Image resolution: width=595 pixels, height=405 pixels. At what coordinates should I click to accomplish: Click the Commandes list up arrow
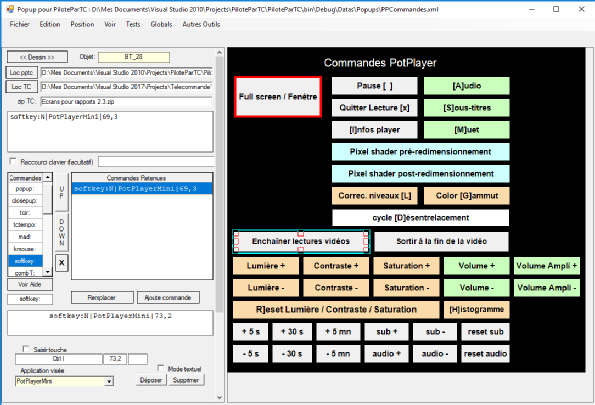pos(47,177)
